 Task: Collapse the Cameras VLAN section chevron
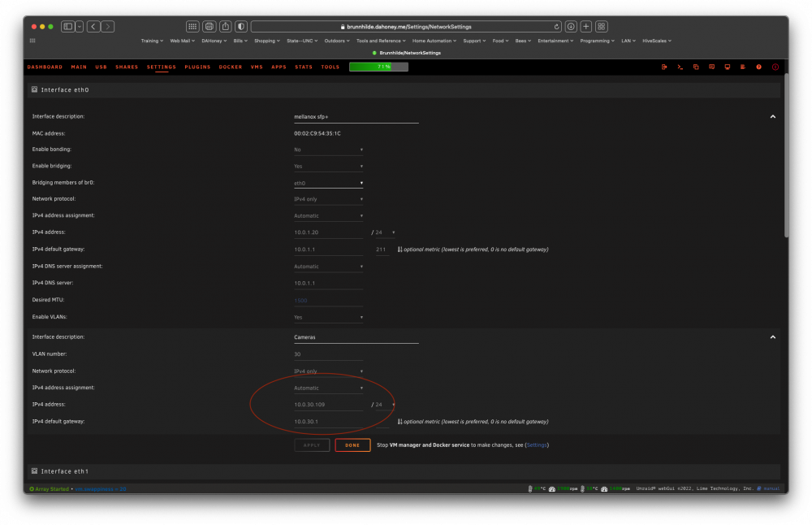tap(773, 337)
